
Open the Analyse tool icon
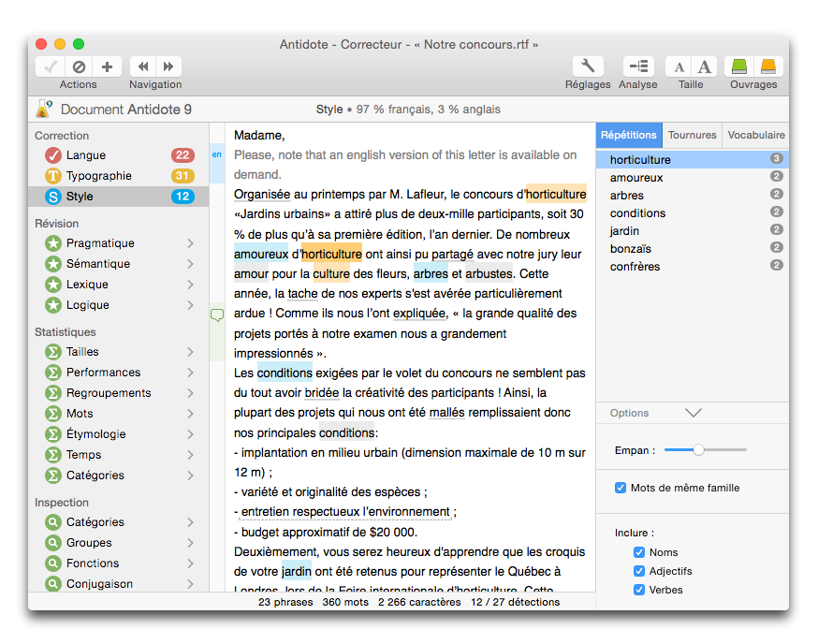(638, 66)
